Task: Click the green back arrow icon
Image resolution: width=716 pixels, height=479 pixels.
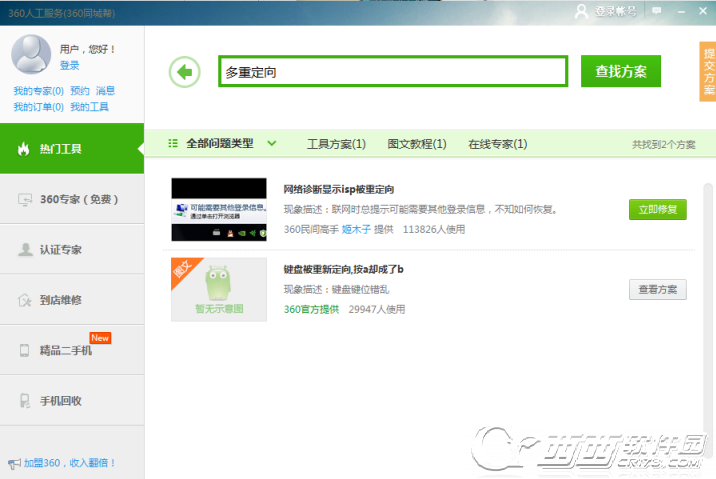Action: coord(184,72)
